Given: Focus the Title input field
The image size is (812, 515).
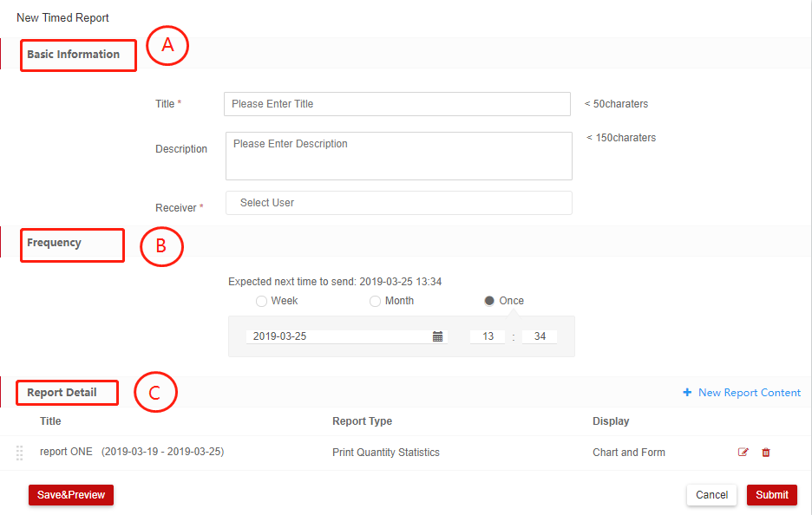Looking at the screenshot, I should point(396,104).
